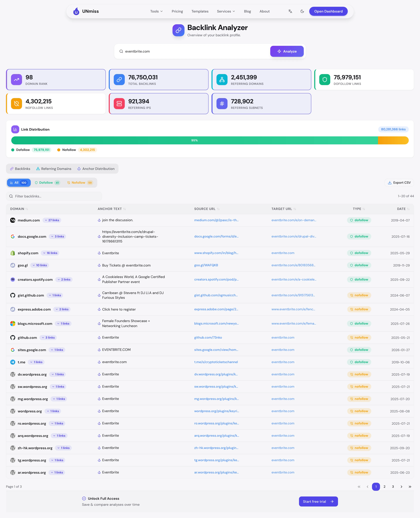The height and width of the screenshot is (518, 420).
Task: Click the Backlink Analyzer chain link icon
Action: click(x=178, y=30)
